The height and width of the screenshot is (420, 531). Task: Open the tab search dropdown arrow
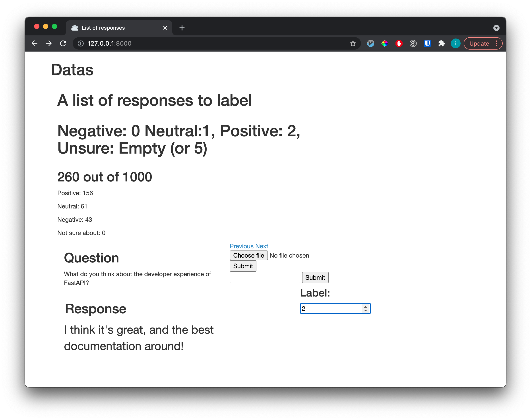(496, 28)
